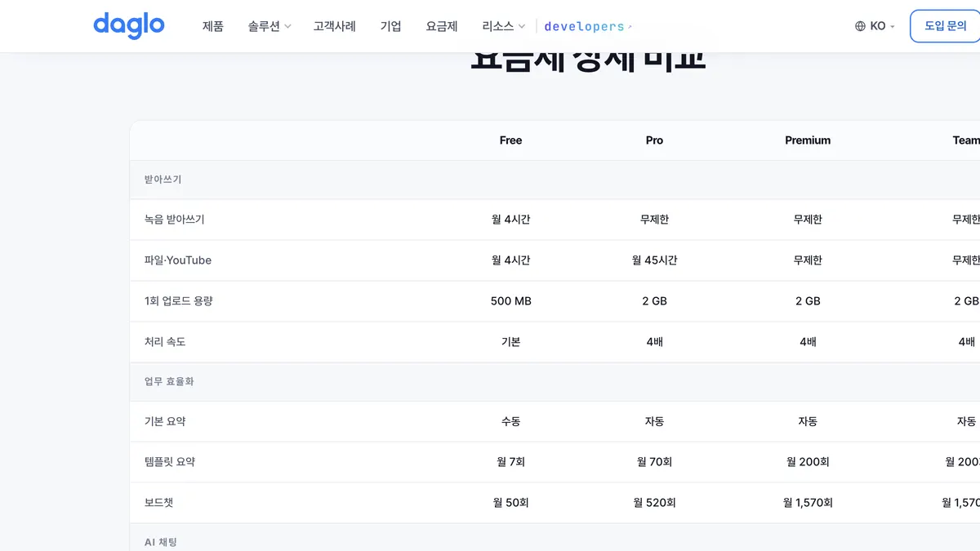Click Premium 무제한 in 파일·YouTube row
980x551 pixels.
click(x=808, y=260)
